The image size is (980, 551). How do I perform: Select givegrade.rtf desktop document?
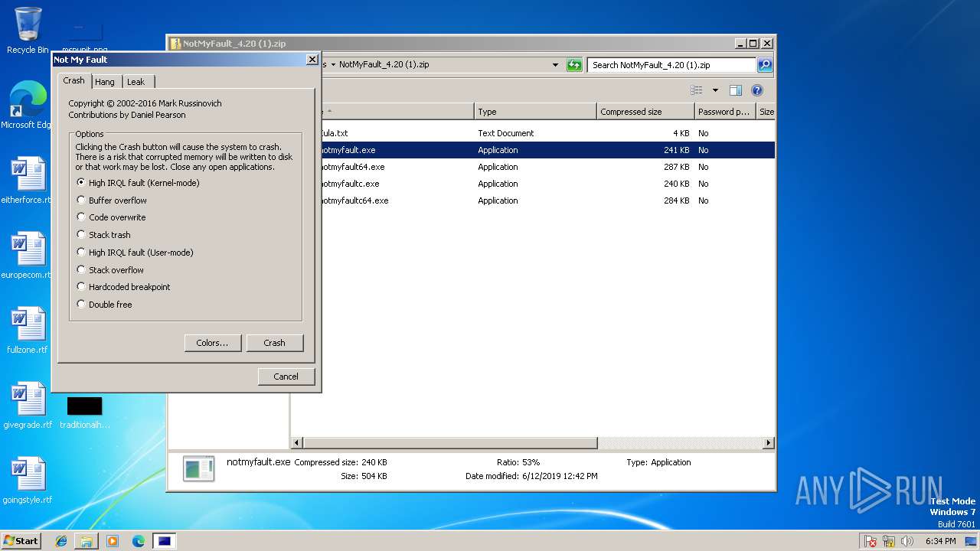[28, 406]
